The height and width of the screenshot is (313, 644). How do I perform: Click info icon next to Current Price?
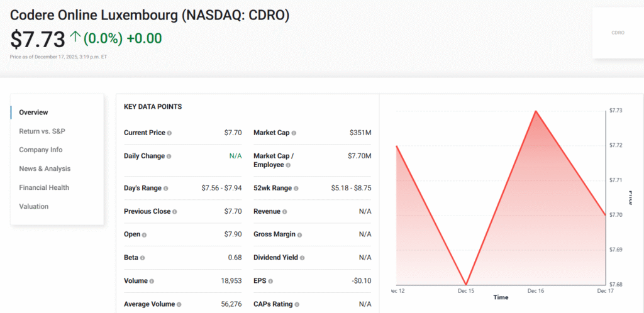[170, 133]
